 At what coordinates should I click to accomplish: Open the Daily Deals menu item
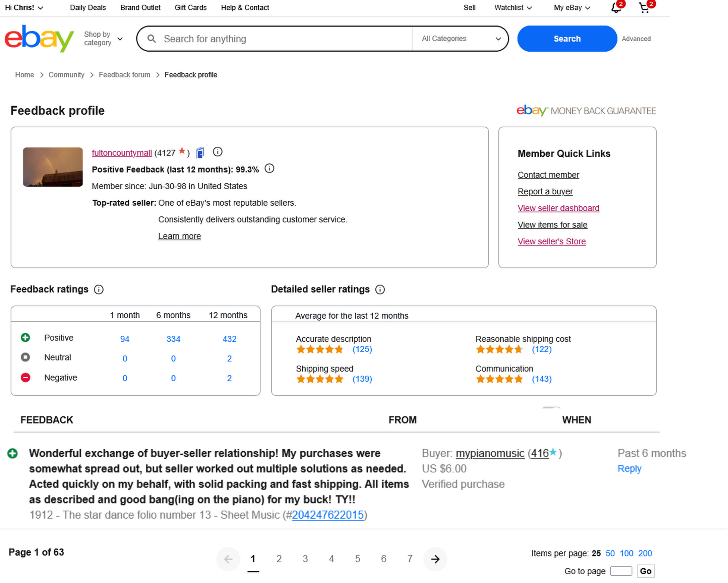(x=88, y=8)
